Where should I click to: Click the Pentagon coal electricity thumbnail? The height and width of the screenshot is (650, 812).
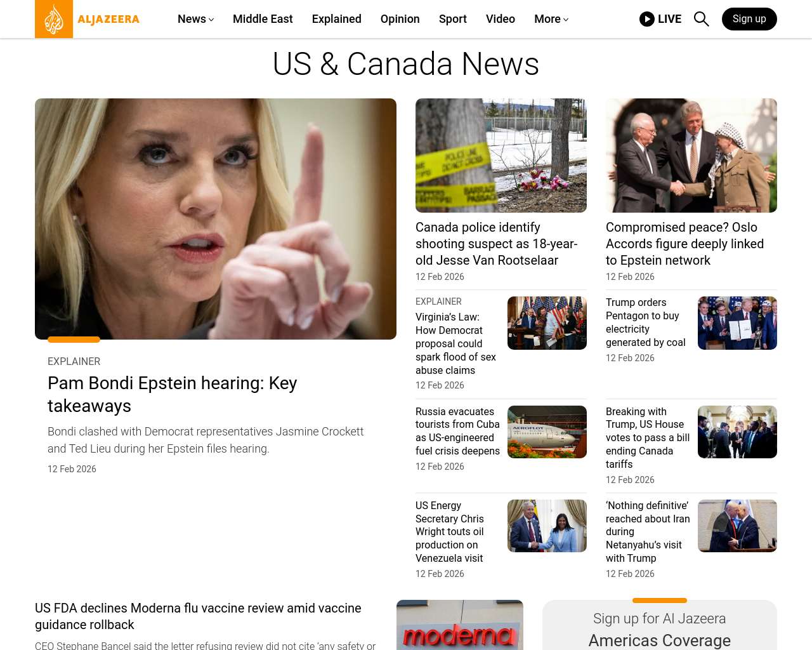pos(737,323)
